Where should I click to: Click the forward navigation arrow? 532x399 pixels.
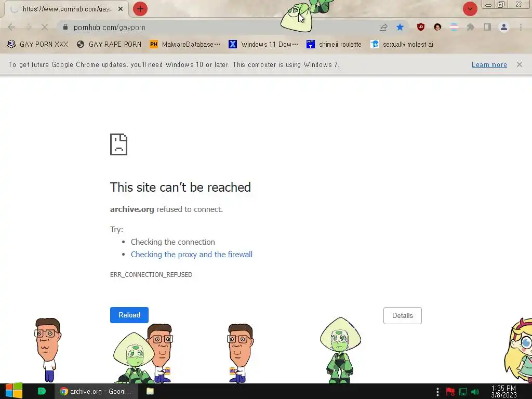tap(28, 27)
